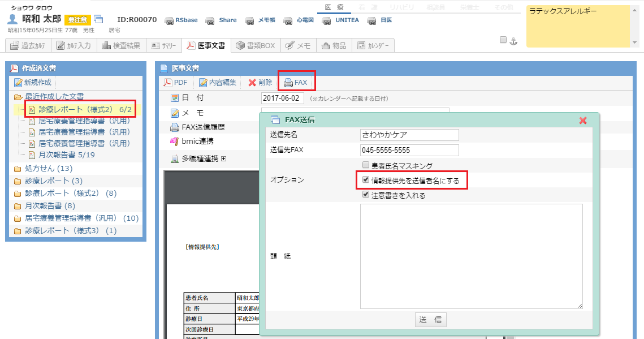
Task: Switch to メモ tab
Action: pos(299,45)
